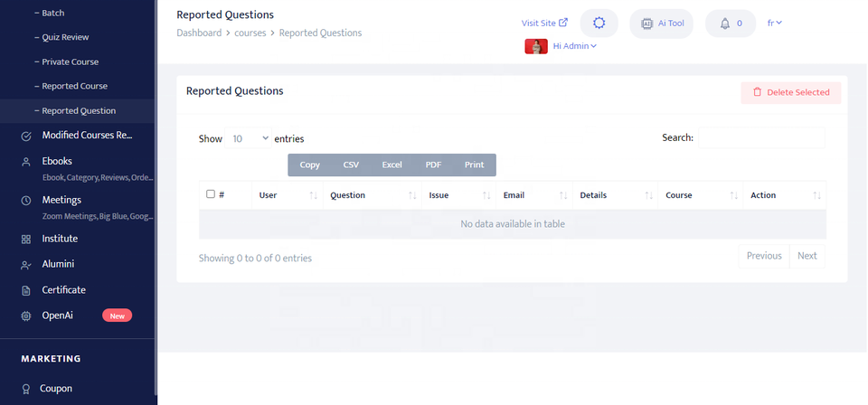
Task: Toggle the theme mode sun icon
Action: pyautogui.click(x=598, y=24)
